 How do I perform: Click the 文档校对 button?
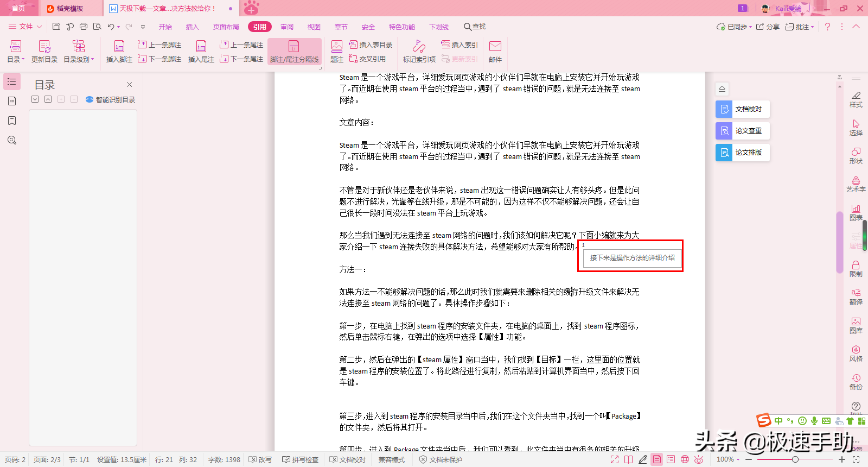(743, 109)
